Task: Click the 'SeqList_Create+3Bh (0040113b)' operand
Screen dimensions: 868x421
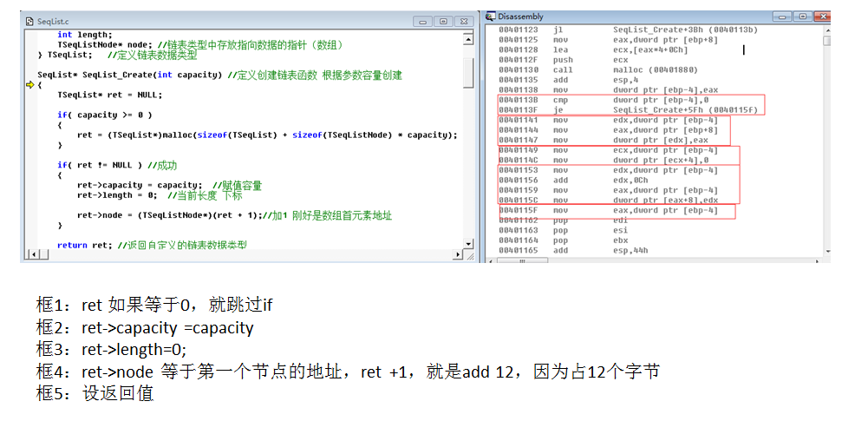Action: click(686, 30)
